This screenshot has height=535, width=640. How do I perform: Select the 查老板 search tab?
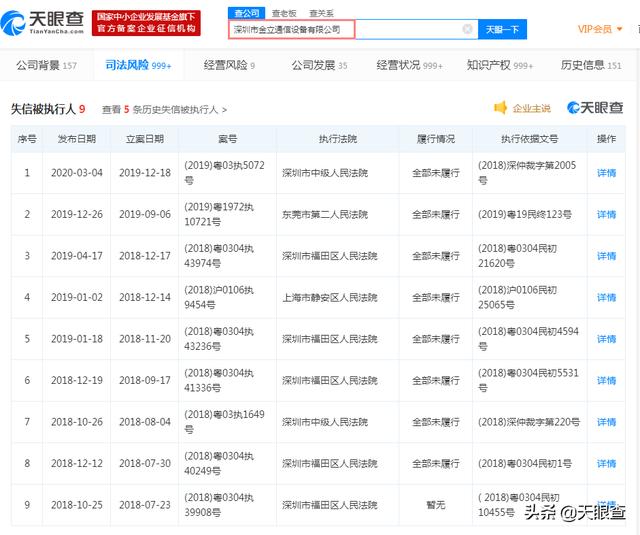tap(284, 13)
